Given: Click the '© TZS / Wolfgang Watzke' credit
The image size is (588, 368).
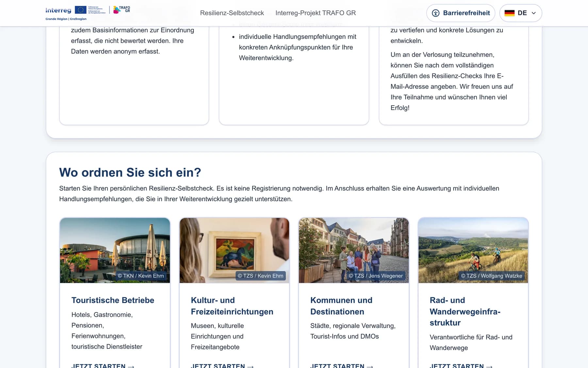Looking at the screenshot, I should coord(492,276).
